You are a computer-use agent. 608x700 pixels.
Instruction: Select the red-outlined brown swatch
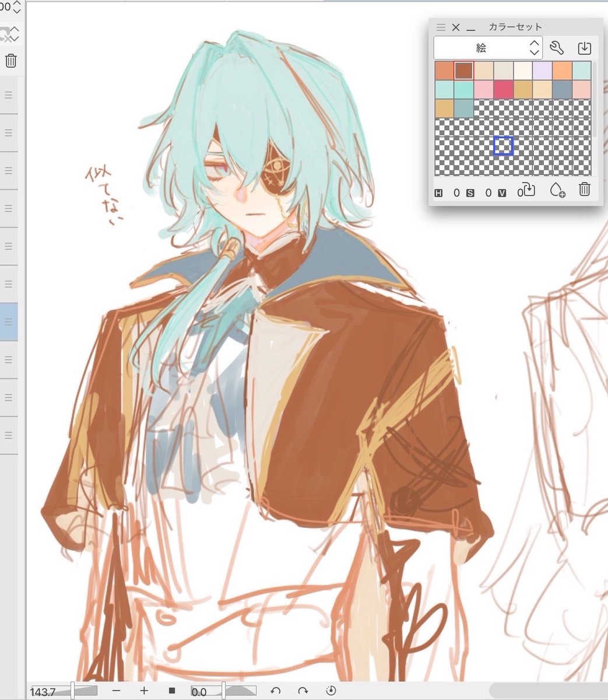tap(464, 71)
